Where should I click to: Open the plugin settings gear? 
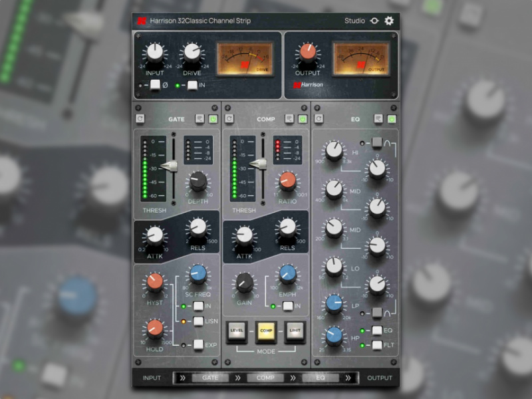(x=389, y=21)
